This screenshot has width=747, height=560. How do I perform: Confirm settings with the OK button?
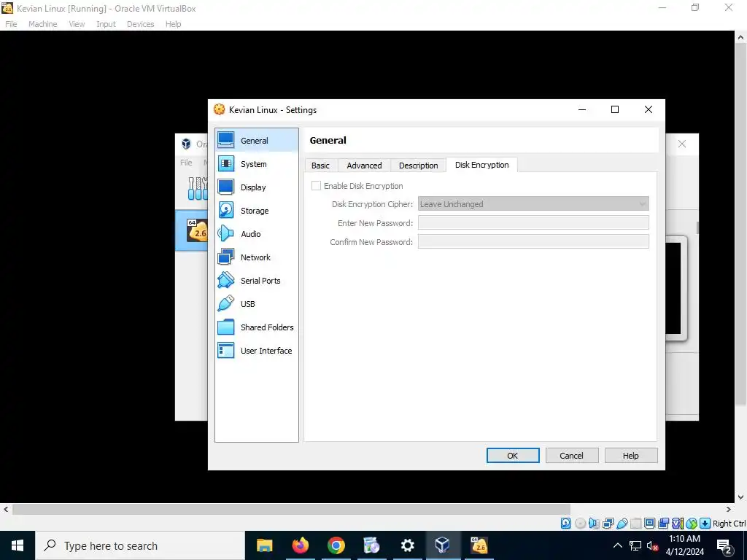click(513, 455)
